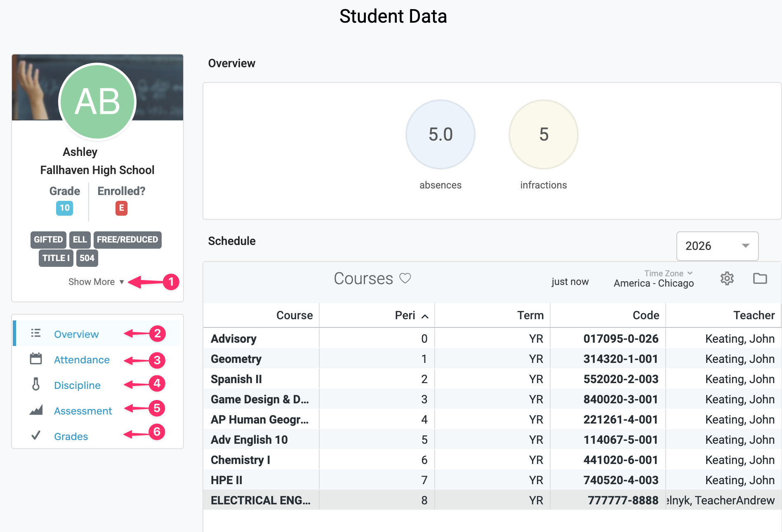Screen dimensions: 782x532
Task: Expand the Time Zone selector
Action: coord(668,273)
